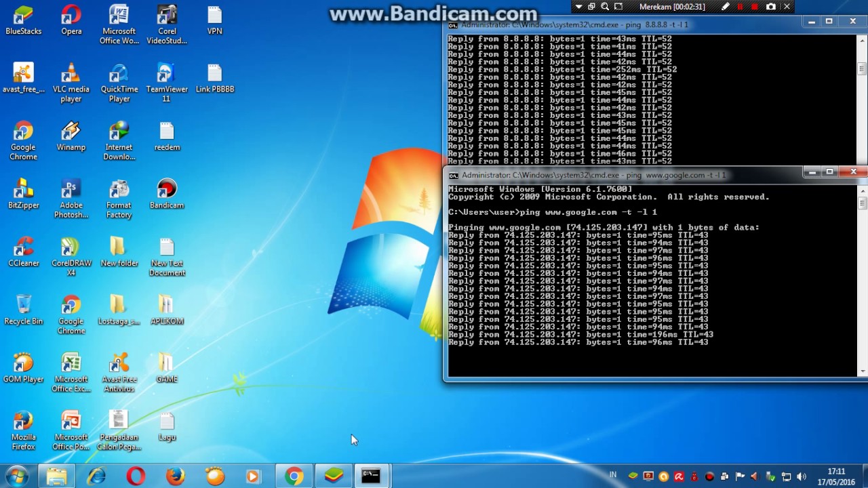
Task: Click the Bandicam window-mode icon
Action: (x=591, y=7)
